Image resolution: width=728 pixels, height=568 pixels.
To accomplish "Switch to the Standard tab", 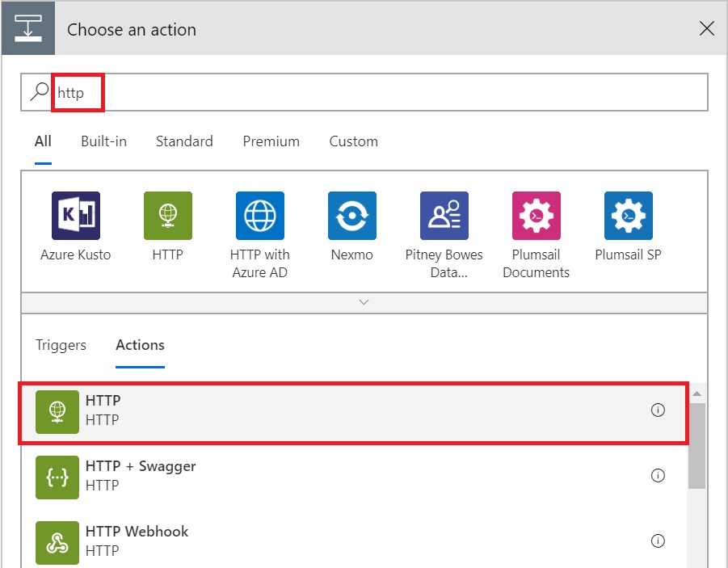I will (184, 141).
